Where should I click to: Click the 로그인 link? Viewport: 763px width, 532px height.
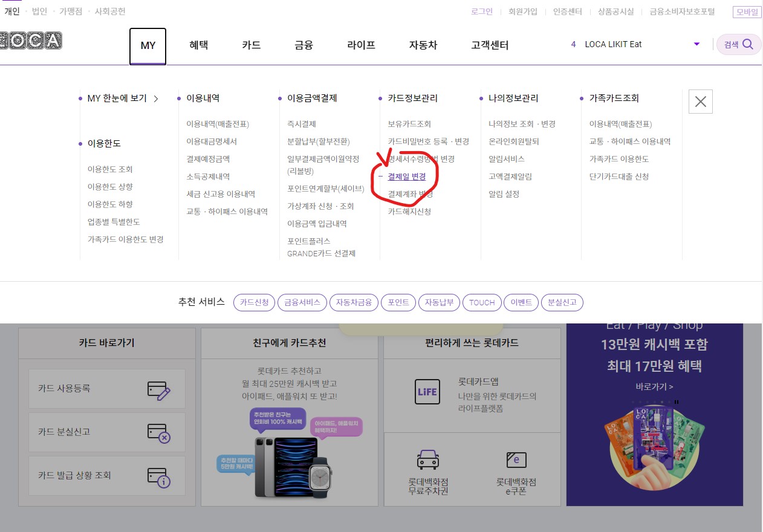point(482,11)
